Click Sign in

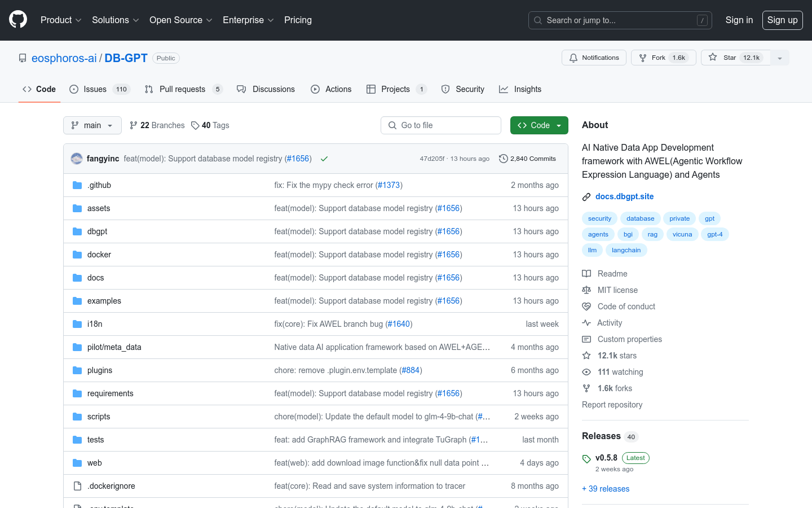pyautogui.click(x=739, y=20)
